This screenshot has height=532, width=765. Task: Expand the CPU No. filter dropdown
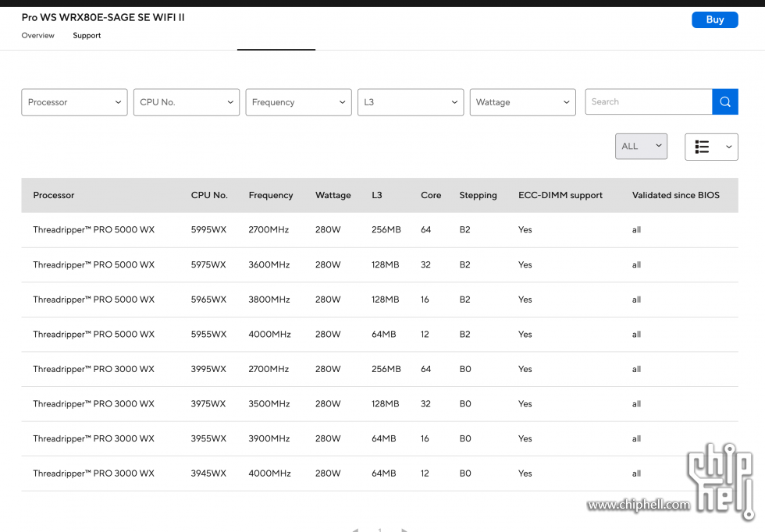coord(187,102)
